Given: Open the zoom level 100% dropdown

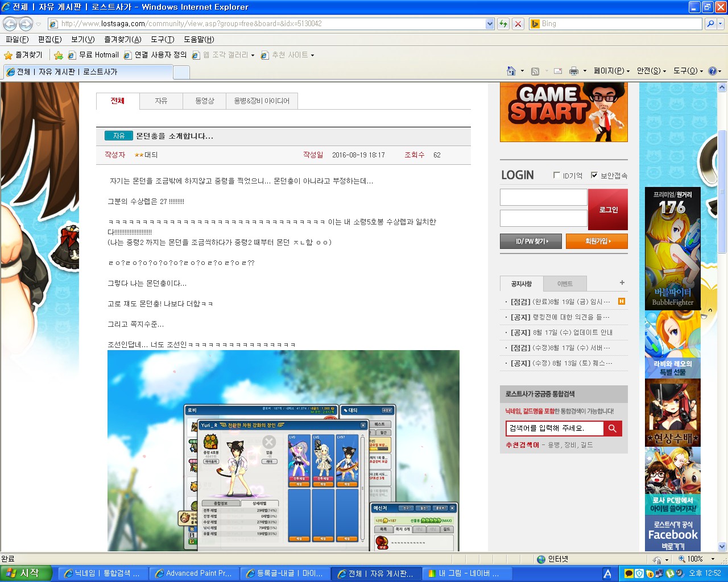Looking at the screenshot, I should point(713,559).
